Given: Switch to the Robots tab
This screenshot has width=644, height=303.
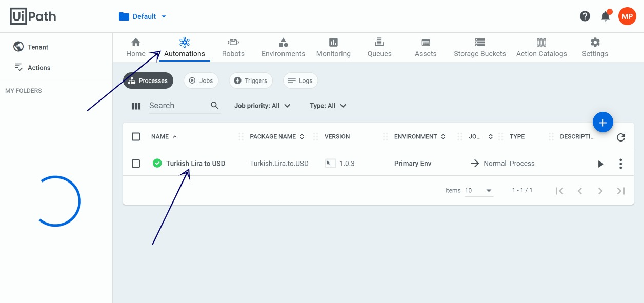Looking at the screenshot, I should 233,47.
